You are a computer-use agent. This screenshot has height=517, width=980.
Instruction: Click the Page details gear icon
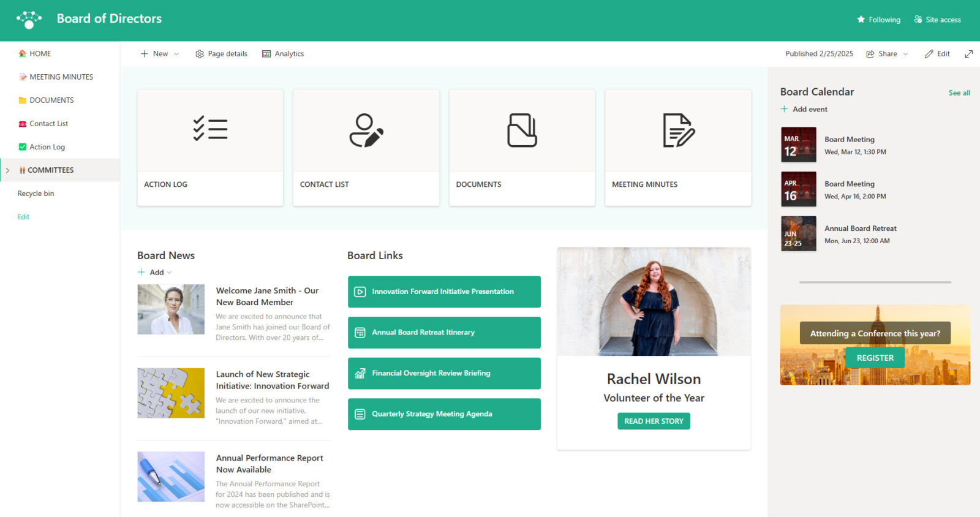click(x=200, y=54)
